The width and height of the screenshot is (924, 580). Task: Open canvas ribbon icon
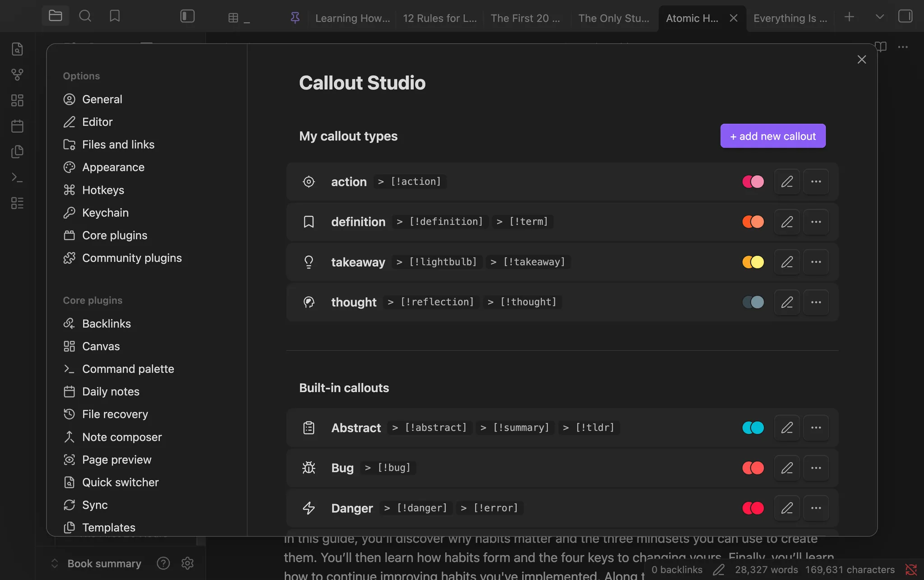pos(17,100)
